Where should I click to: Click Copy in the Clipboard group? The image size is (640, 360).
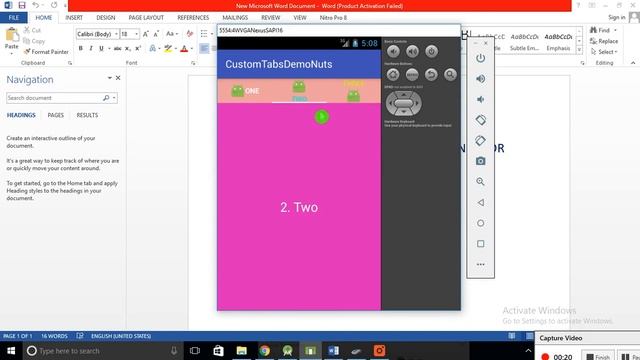click(x=34, y=41)
